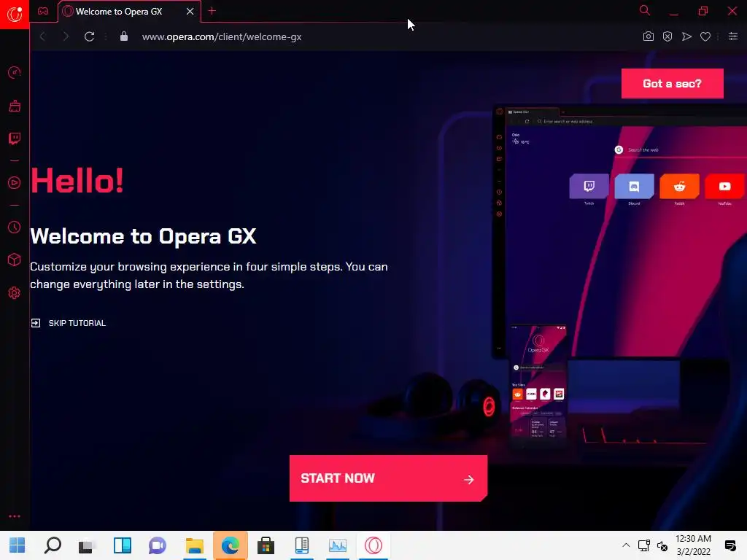Image resolution: width=747 pixels, height=560 pixels.
Task: Go forward to next page
Action: 66,36
